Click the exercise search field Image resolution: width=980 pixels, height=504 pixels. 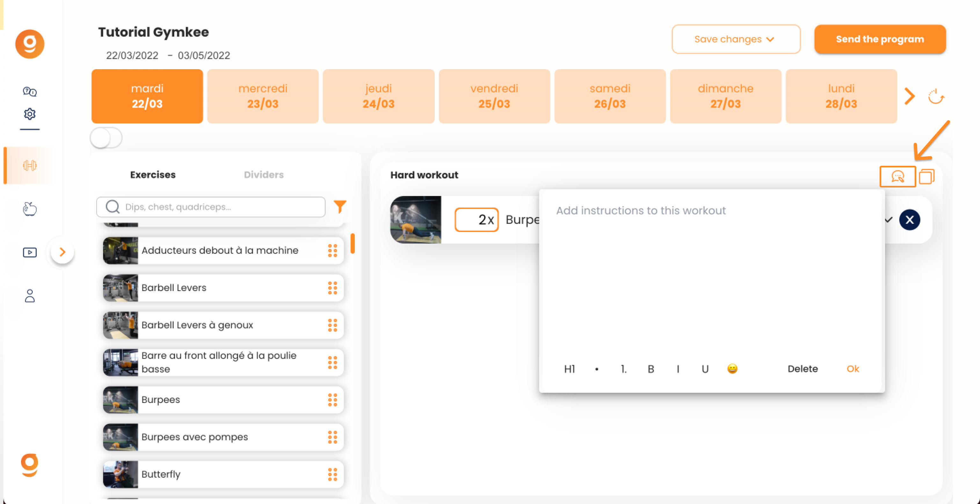coord(211,207)
